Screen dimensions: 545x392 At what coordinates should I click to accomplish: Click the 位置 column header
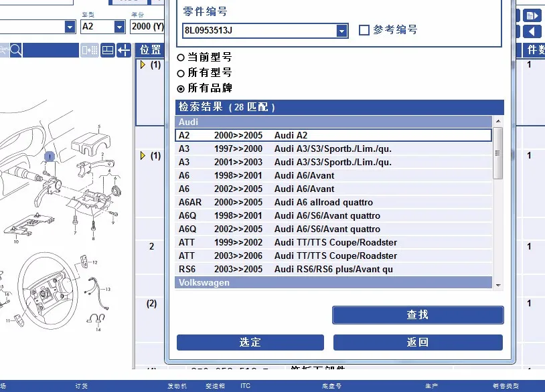click(150, 50)
